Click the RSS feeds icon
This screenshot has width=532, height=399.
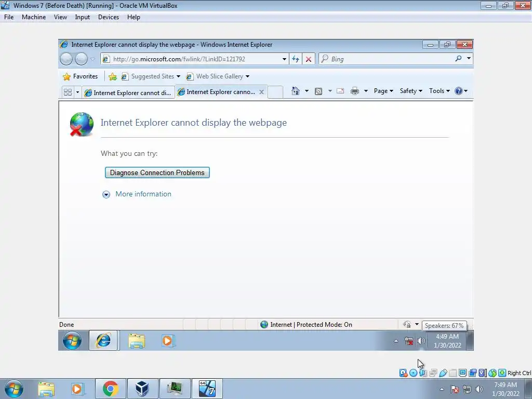[x=318, y=91]
